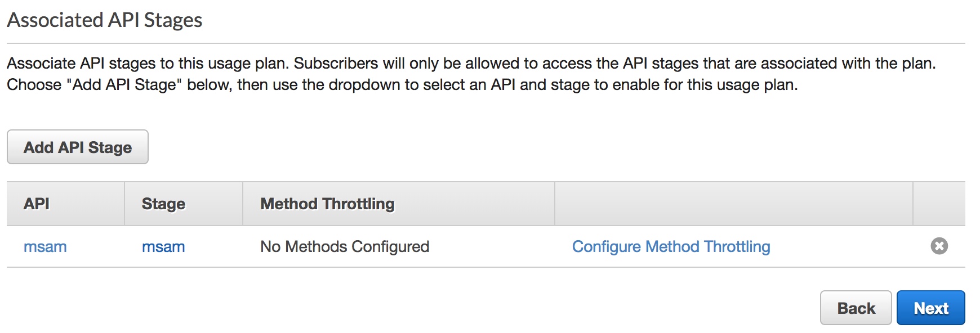Click the blank header cell above remove icon
Screen dimensions: 980x333
[939, 204]
